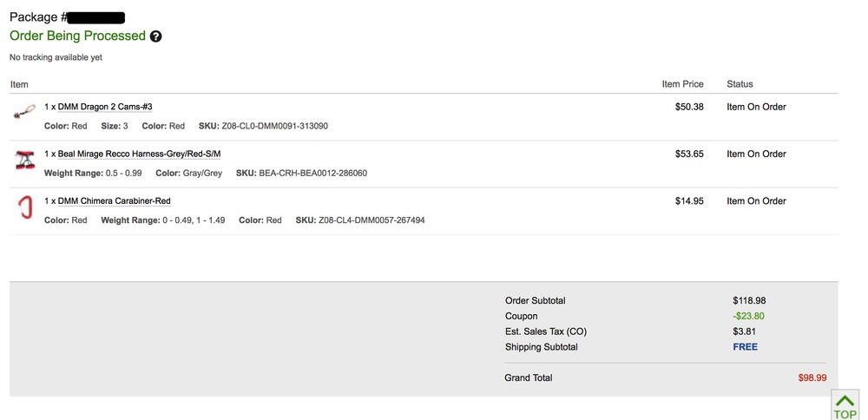This screenshot has width=868, height=420.
Task: Click the carabiner's Item On Order status
Action: 756,200
